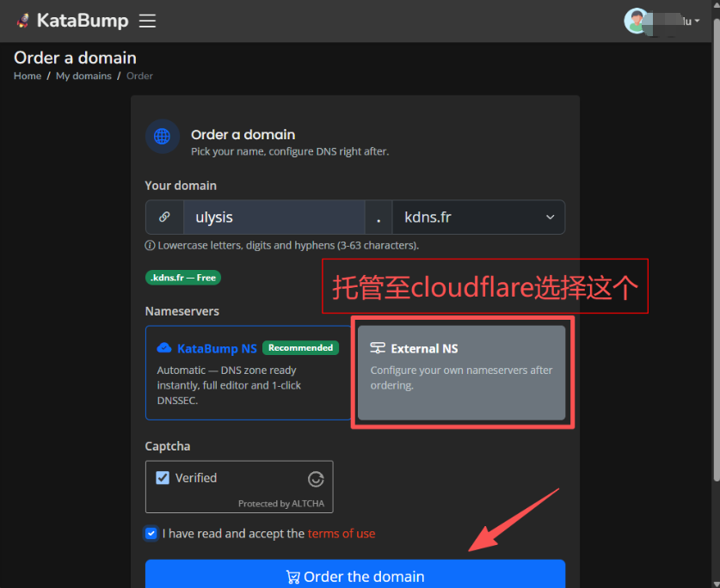Toggle the accept terms of use checkbox
The width and height of the screenshot is (720, 588).
pos(151,533)
